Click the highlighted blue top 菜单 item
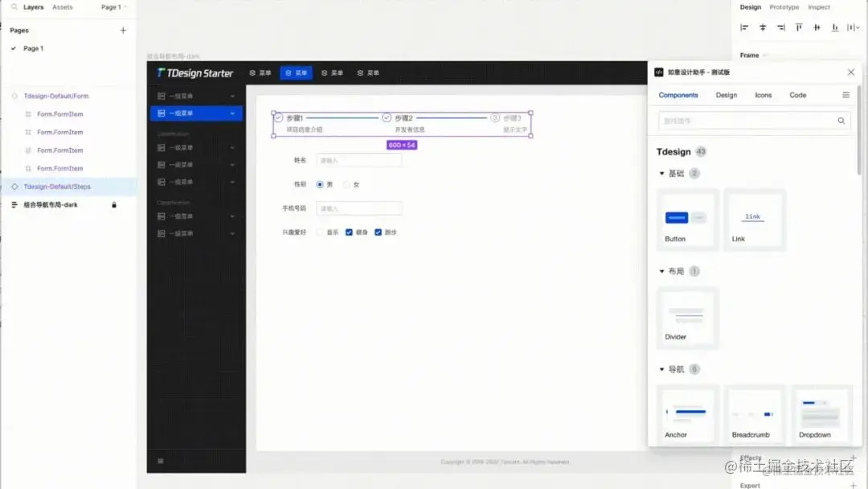Image resolution: width=868 pixels, height=489 pixels. pyautogui.click(x=296, y=73)
